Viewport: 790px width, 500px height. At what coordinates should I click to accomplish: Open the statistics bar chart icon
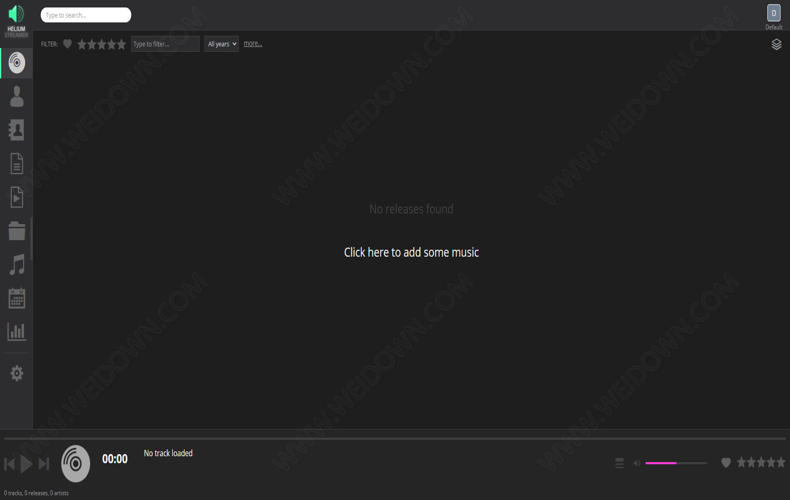[17, 331]
